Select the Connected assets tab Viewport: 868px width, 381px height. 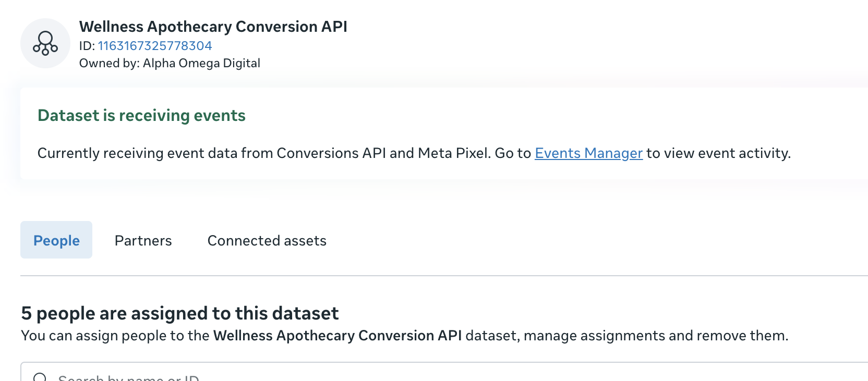(267, 240)
